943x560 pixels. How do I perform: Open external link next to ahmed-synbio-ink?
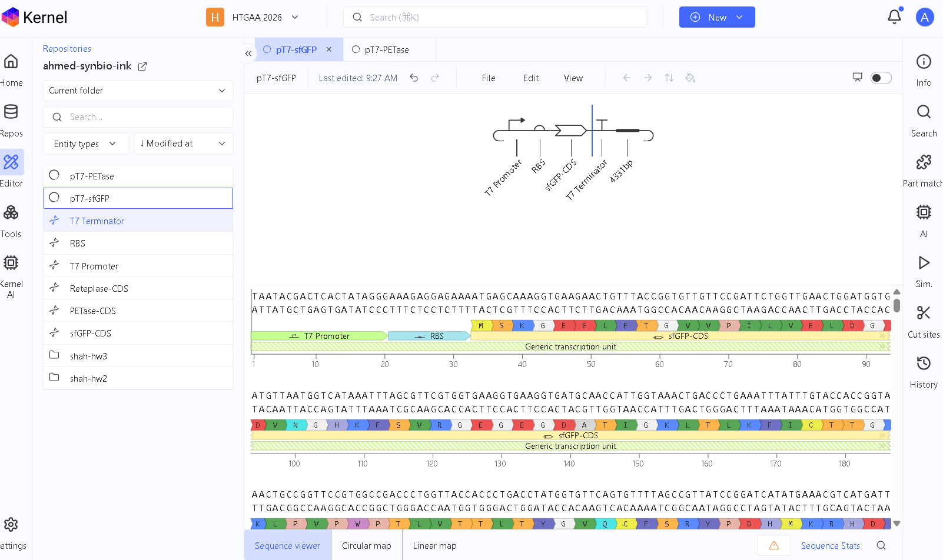pos(142,66)
